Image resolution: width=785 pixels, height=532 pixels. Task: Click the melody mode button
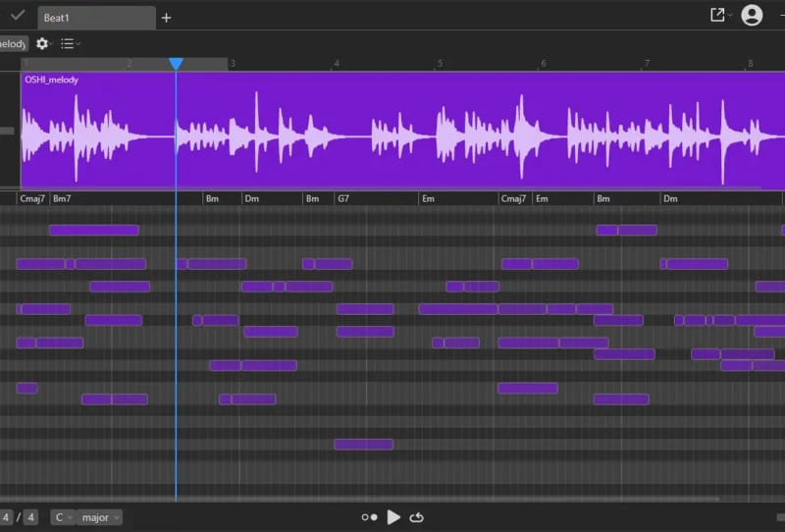coord(13,44)
